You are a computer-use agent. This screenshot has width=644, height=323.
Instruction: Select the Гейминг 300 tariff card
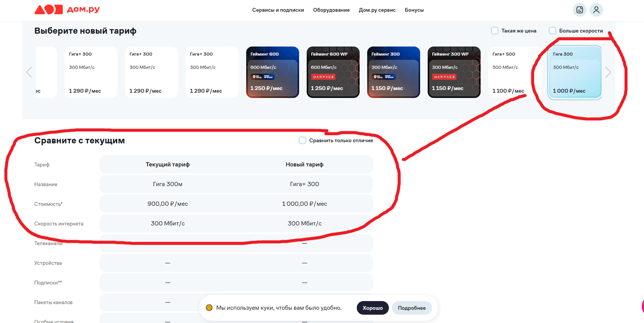[393, 72]
